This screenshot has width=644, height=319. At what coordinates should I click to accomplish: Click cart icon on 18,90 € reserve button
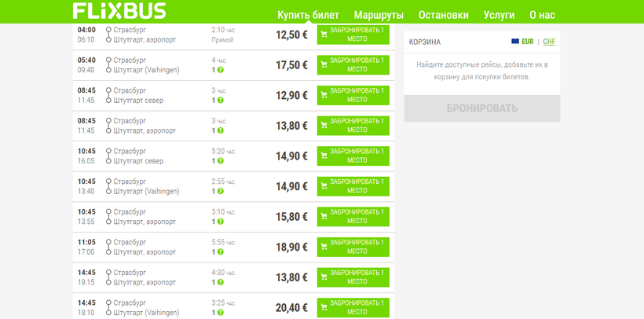pyautogui.click(x=324, y=247)
